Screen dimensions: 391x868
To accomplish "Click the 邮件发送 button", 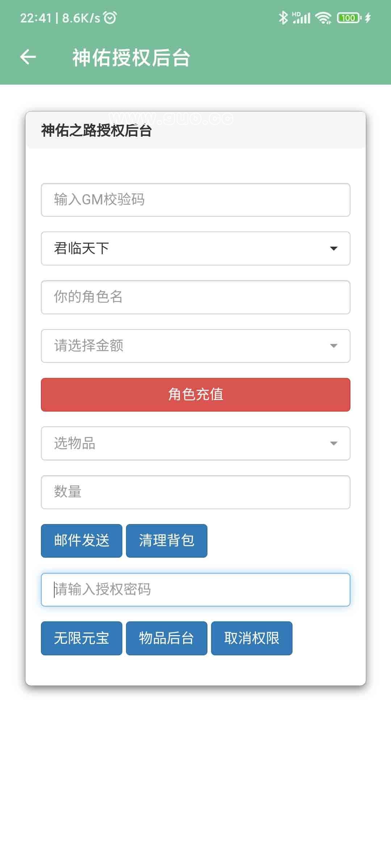I will pyautogui.click(x=81, y=541).
